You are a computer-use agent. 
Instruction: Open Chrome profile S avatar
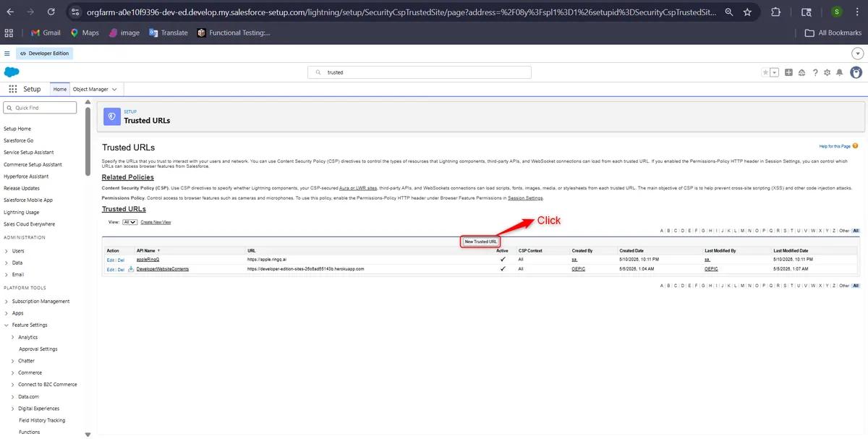(x=836, y=12)
